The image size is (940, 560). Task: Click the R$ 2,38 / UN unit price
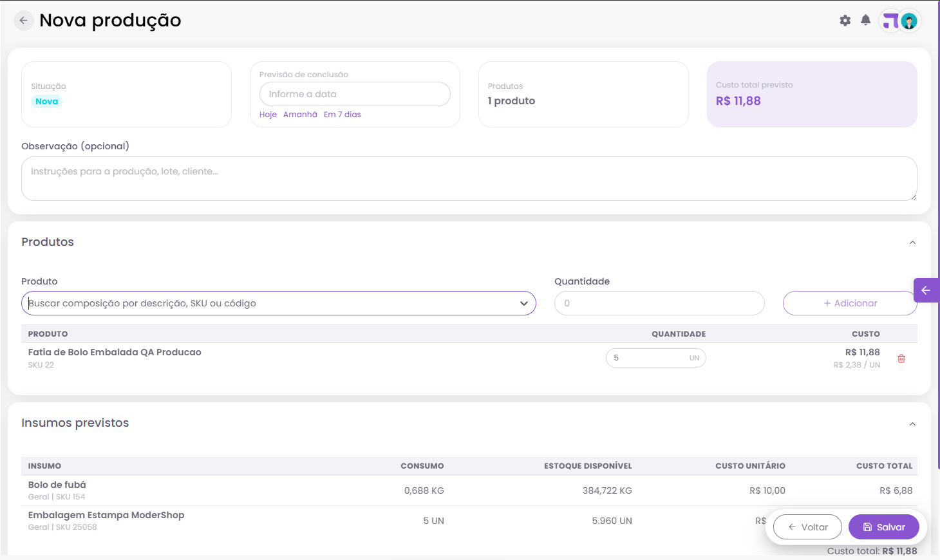pyautogui.click(x=857, y=365)
